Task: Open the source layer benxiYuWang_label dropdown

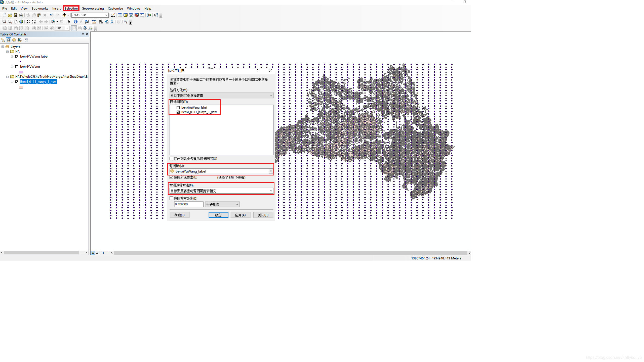Action: (x=271, y=171)
